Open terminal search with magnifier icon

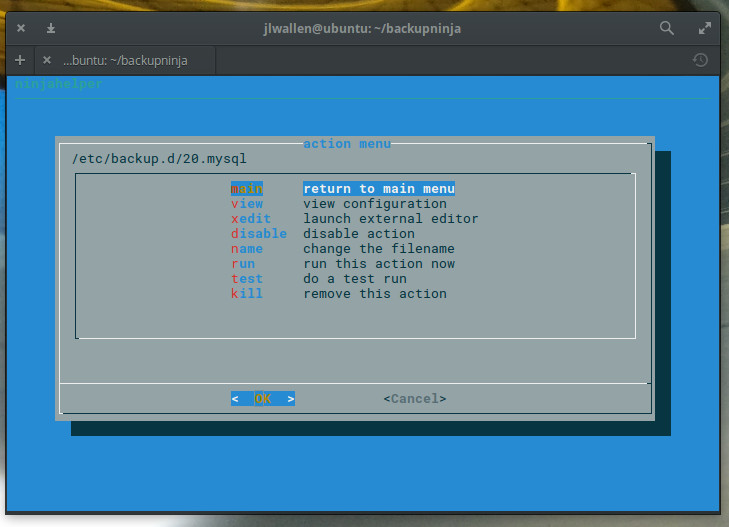667,28
